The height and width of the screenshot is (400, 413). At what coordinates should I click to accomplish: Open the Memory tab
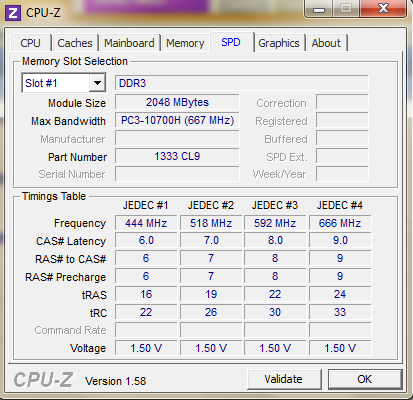pyautogui.click(x=185, y=43)
